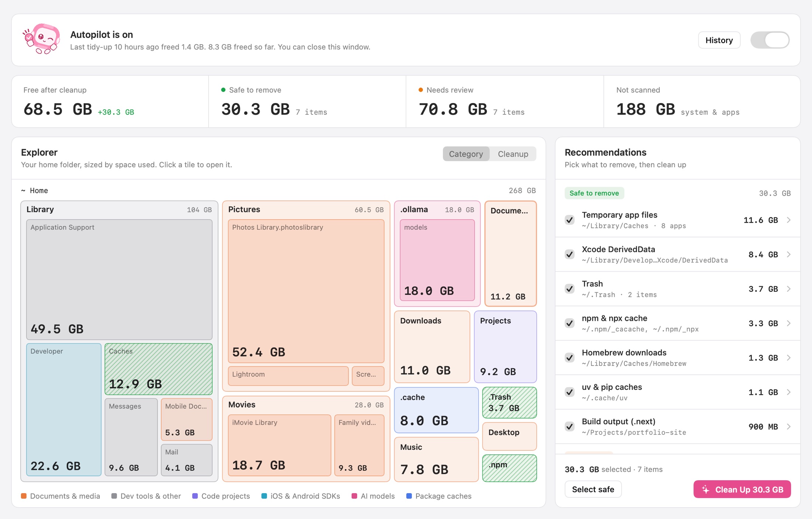
Task: Open the Desktop tile
Action: (x=509, y=436)
